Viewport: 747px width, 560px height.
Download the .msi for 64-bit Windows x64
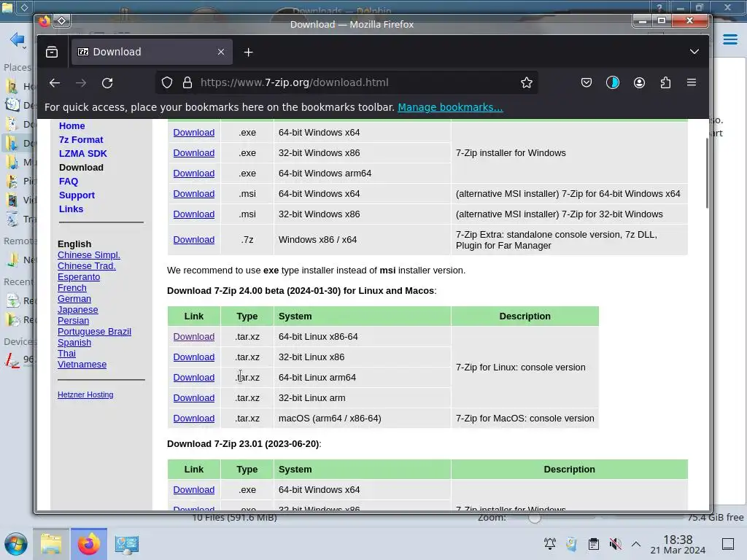point(194,194)
